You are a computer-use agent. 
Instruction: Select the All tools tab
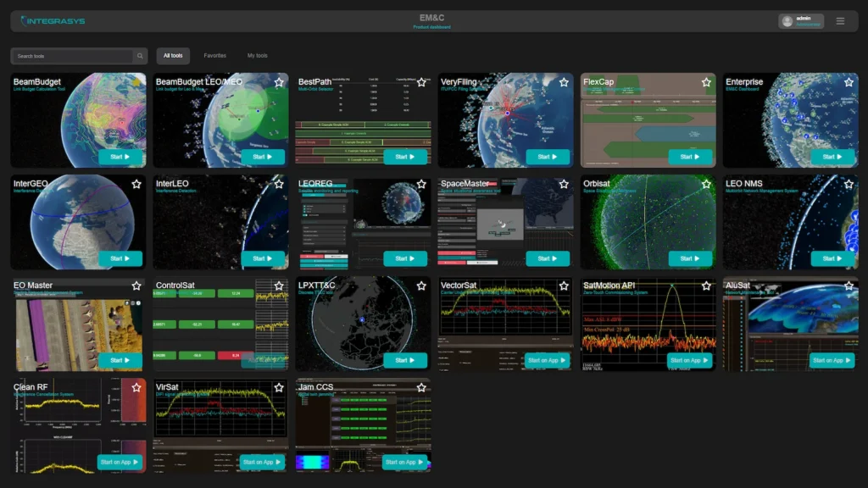pos(173,56)
